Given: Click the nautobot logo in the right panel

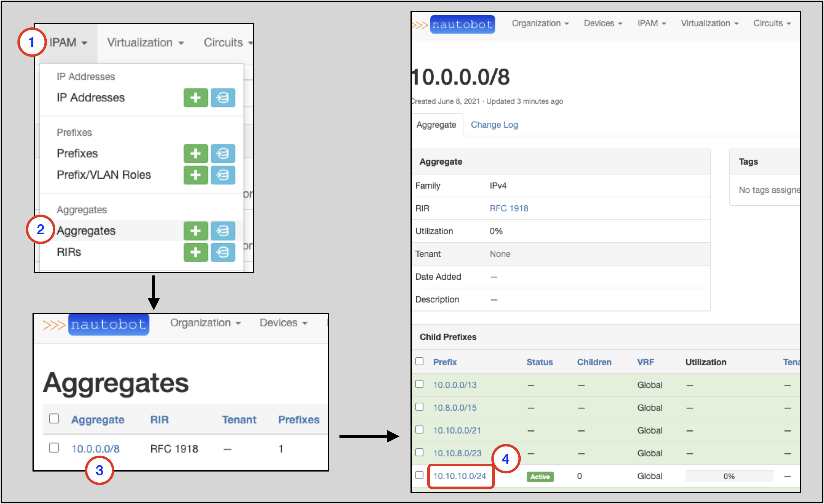Looking at the screenshot, I should (x=462, y=24).
